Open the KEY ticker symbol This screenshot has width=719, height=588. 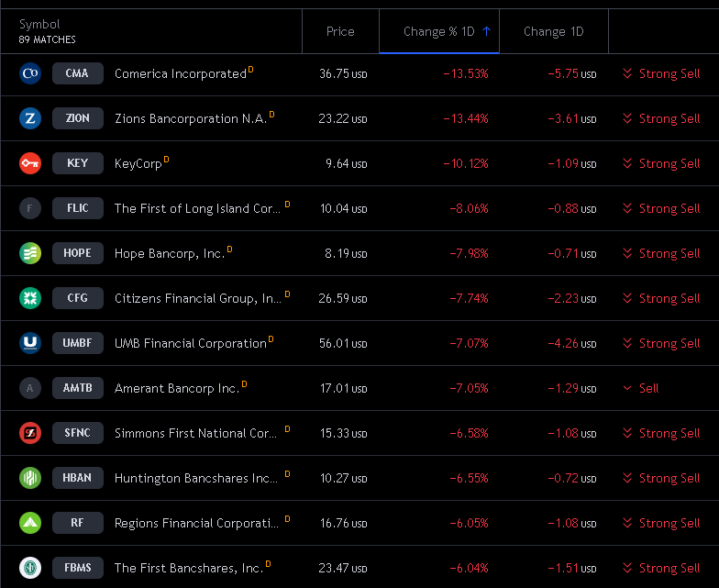pyautogui.click(x=77, y=163)
